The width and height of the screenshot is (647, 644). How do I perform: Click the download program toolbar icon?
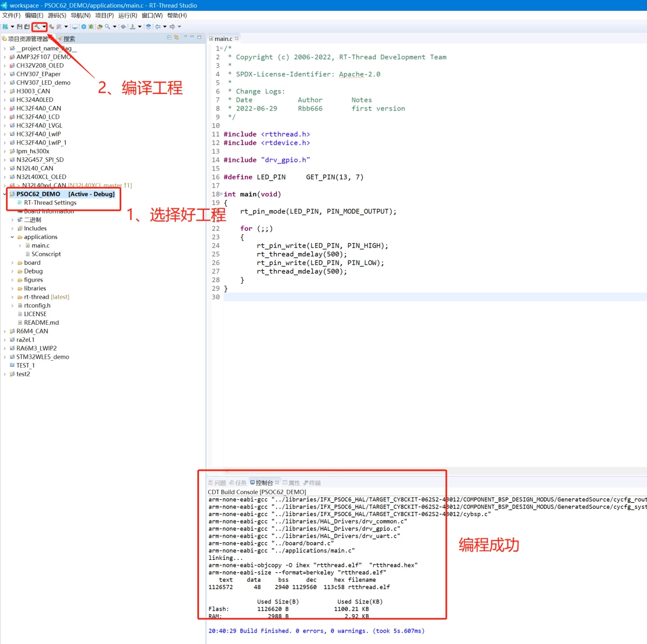point(133,26)
